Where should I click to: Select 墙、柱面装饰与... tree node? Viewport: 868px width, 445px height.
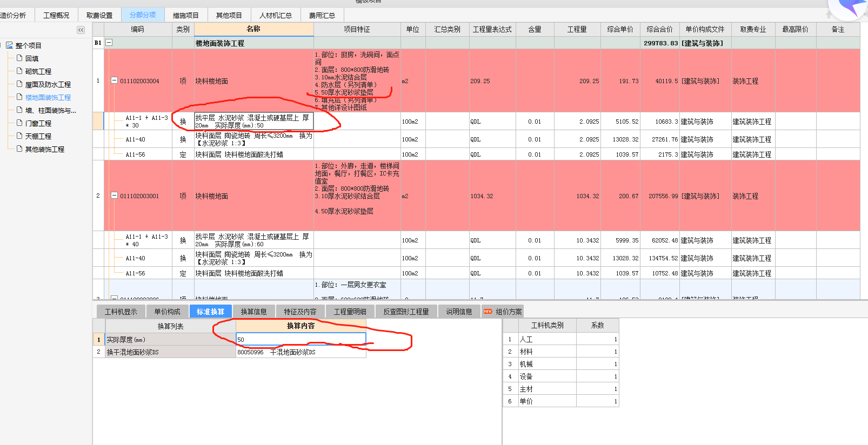[x=51, y=110]
